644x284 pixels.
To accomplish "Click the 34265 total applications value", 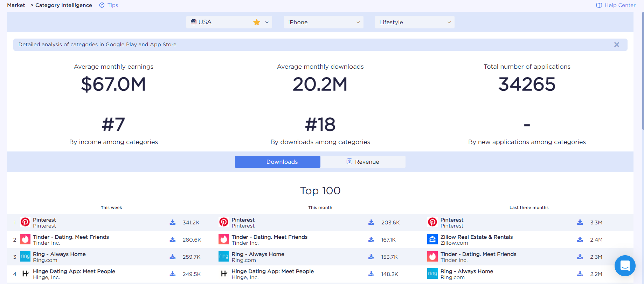I will (x=527, y=84).
